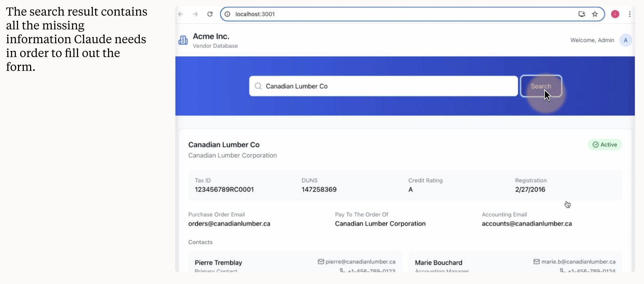Click the install app icon in address bar

[582, 14]
